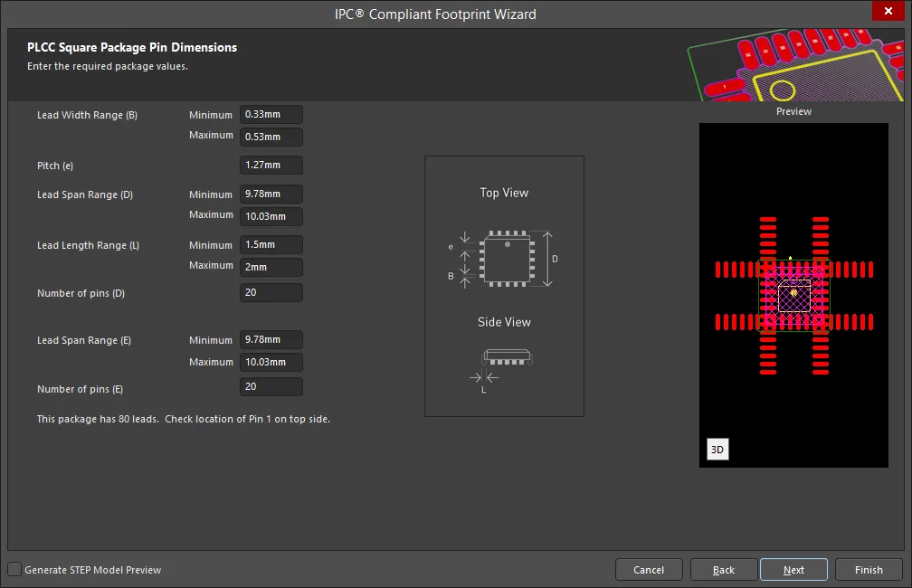This screenshot has width=912, height=588.
Task: Click Lead Length Range minimum field 1.5mm
Action: [271, 245]
